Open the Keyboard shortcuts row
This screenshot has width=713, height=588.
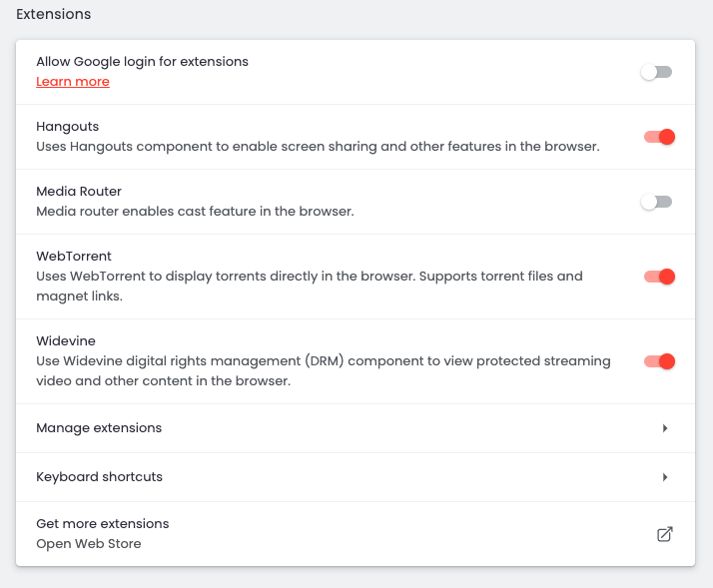[x=99, y=477]
